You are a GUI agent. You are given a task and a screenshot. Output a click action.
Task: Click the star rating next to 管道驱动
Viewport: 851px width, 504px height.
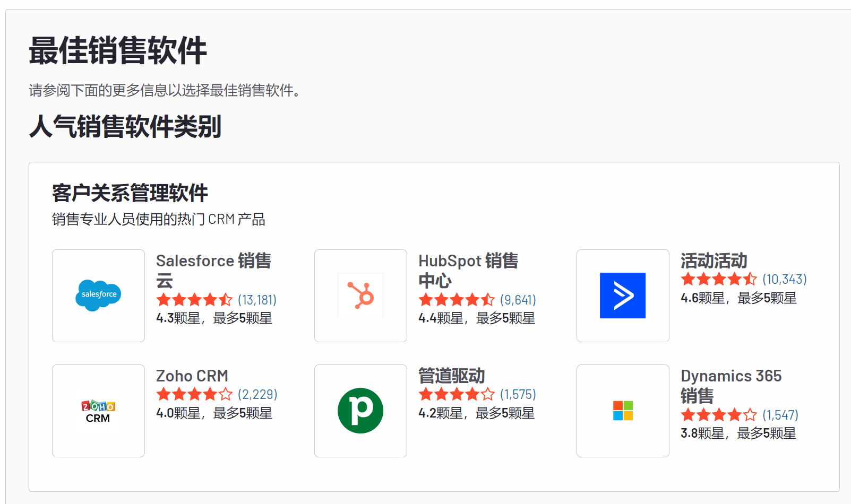(457, 394)
